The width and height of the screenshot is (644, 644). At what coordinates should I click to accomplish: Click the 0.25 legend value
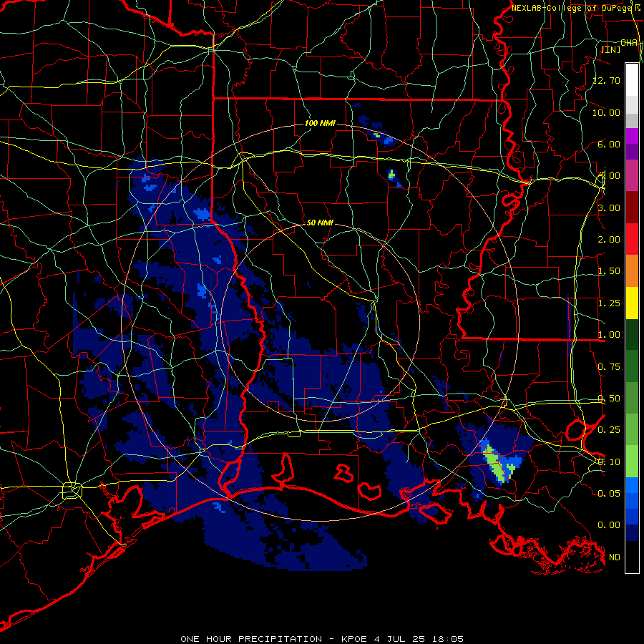point(609,430)
